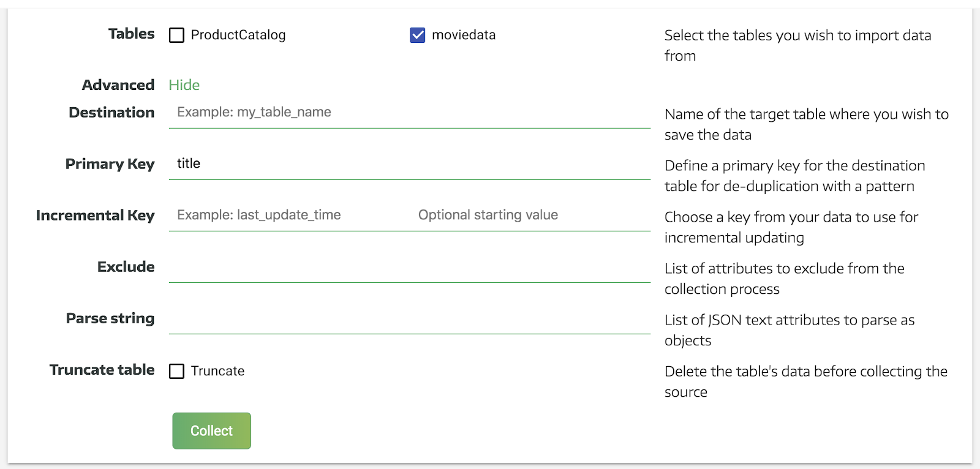The width and height of the screenshot is (980, 469).
Task: Click 'Define a primary key' help text
Action: click(795, 176)
